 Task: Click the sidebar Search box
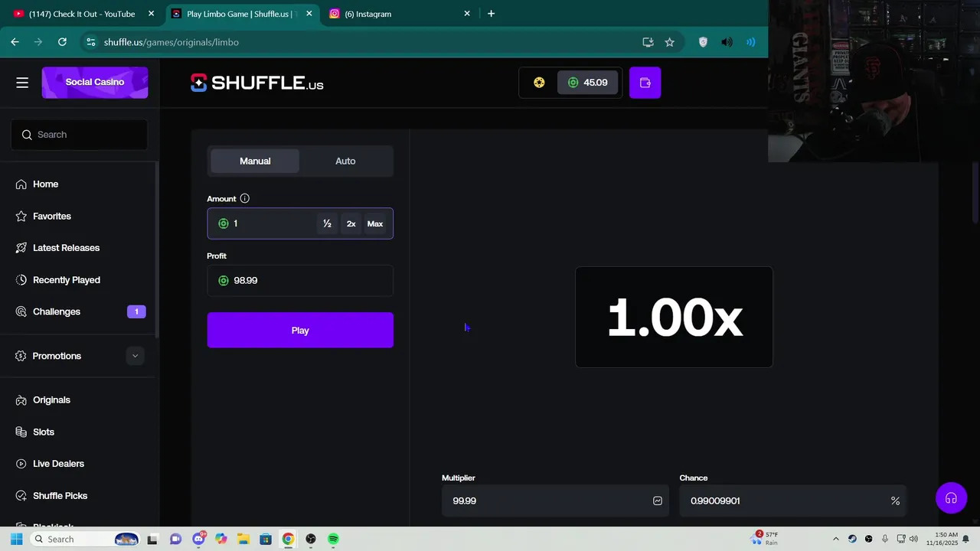[80, 135]
